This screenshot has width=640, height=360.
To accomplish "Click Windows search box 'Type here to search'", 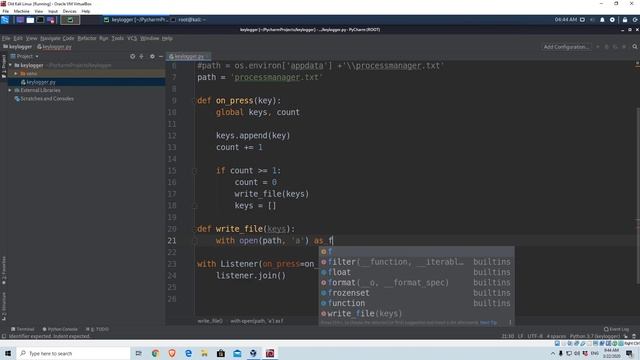I will [74, 353].
